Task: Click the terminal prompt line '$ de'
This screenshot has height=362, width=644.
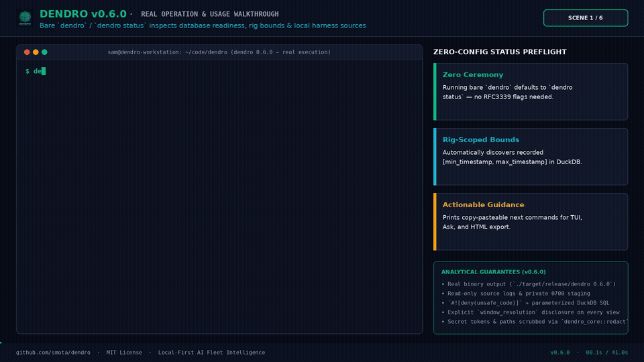Action: tap(36, 72)
